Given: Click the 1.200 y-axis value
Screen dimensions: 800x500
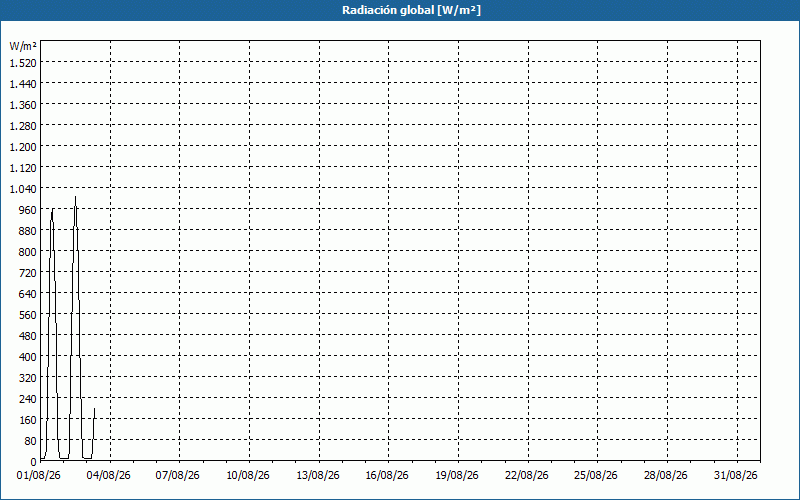Looking at the screenshot, I should tap(23, 146).
